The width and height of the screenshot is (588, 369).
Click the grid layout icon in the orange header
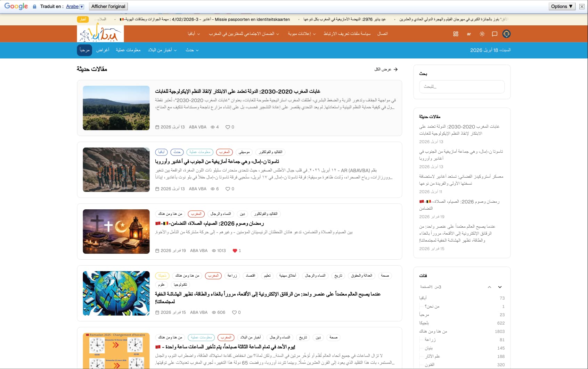pos(456,34)
